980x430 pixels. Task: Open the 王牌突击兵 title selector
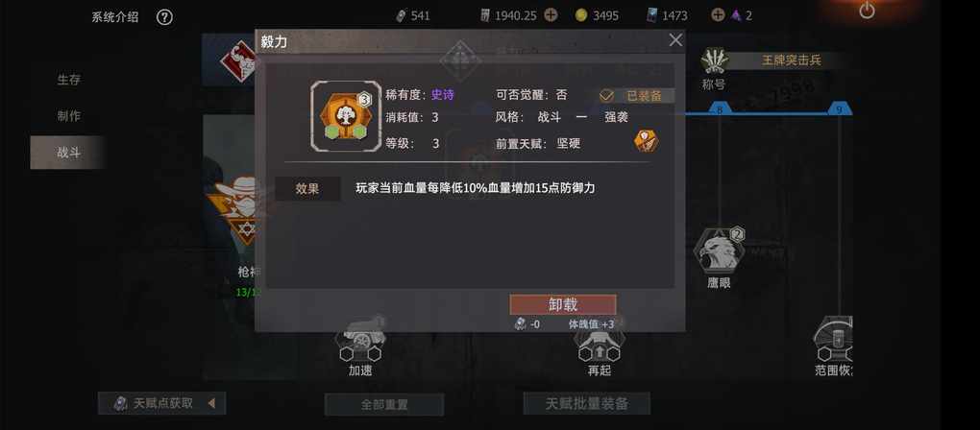tap(790, 60)
